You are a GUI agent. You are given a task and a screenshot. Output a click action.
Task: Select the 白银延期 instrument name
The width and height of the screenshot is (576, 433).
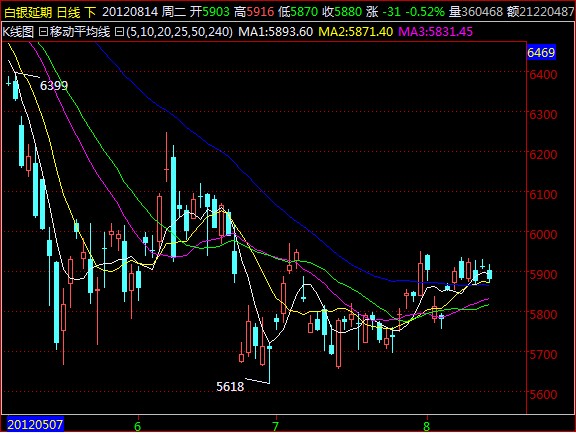coord(28,12)
